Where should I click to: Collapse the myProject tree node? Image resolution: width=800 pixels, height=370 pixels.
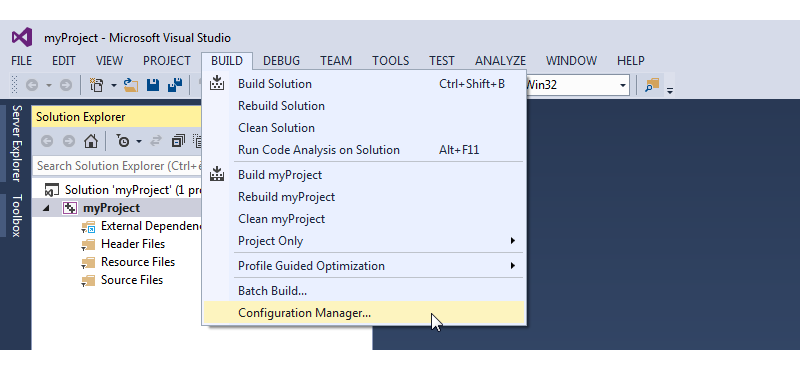pos(46,208)
